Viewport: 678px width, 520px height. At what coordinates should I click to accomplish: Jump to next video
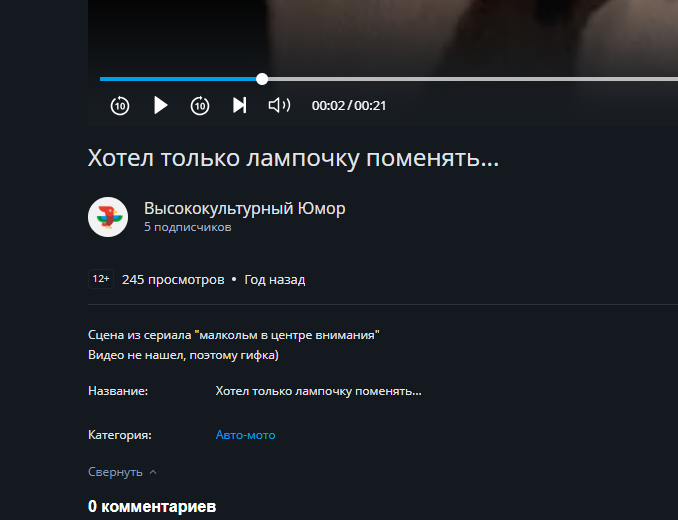point(240,105)
